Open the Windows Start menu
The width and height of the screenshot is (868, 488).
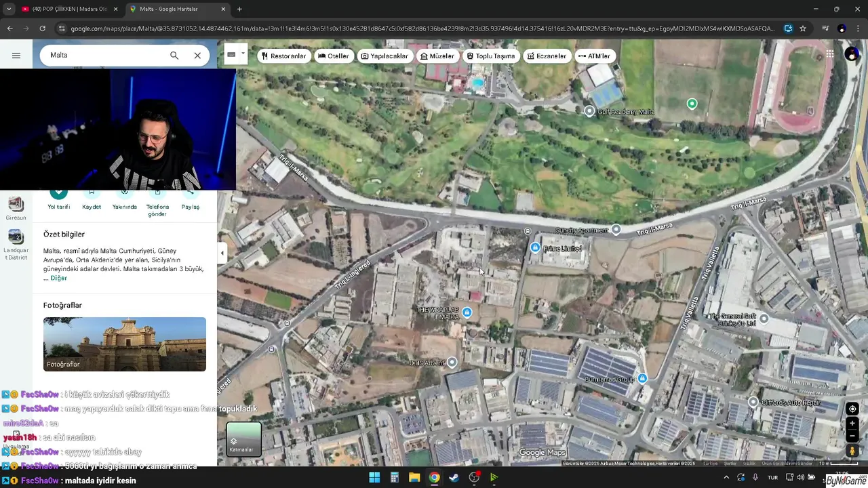374,477
